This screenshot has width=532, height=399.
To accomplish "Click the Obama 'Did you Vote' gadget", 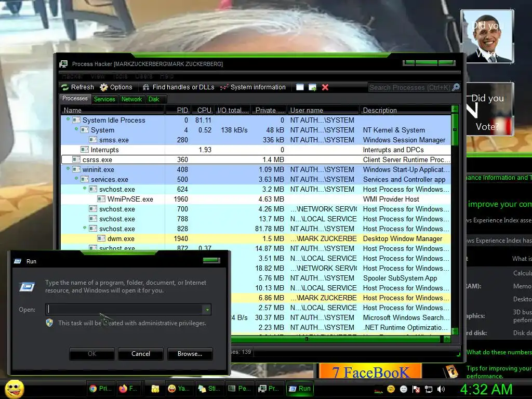I will [x=487, y=36].
